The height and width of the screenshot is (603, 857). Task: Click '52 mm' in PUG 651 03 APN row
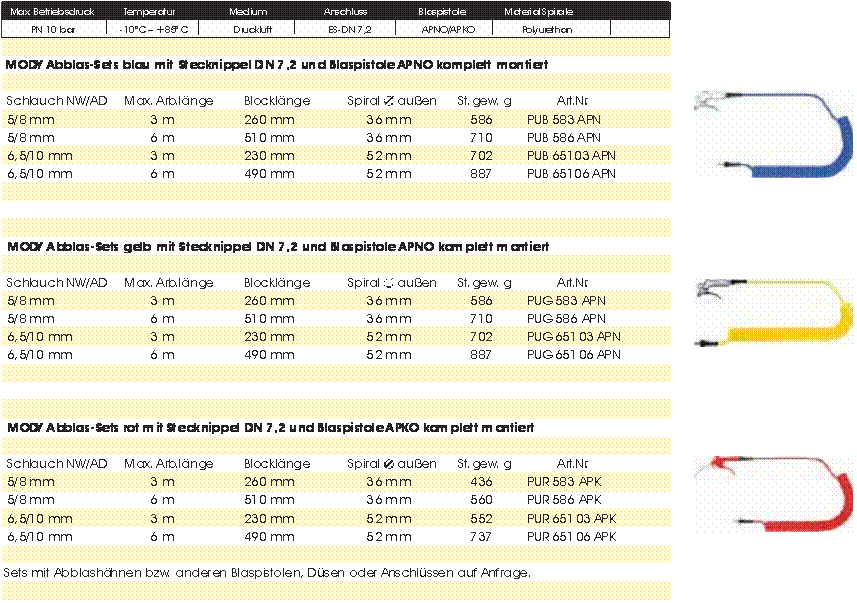(x=389, y=337)
